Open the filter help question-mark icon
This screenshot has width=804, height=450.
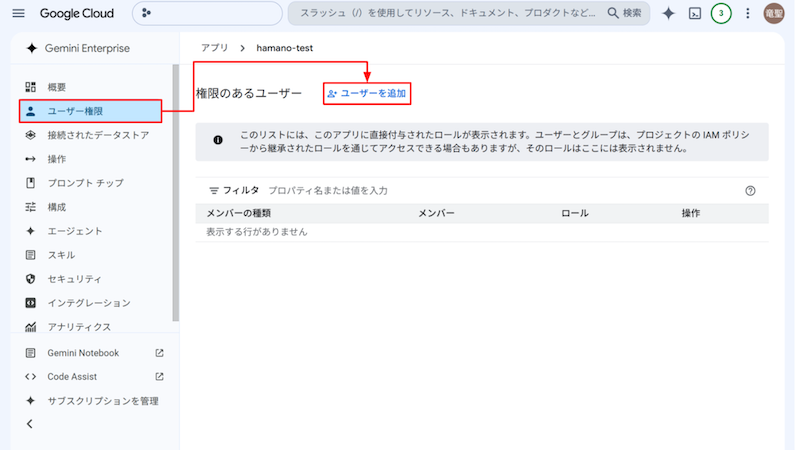pos(750,191)
